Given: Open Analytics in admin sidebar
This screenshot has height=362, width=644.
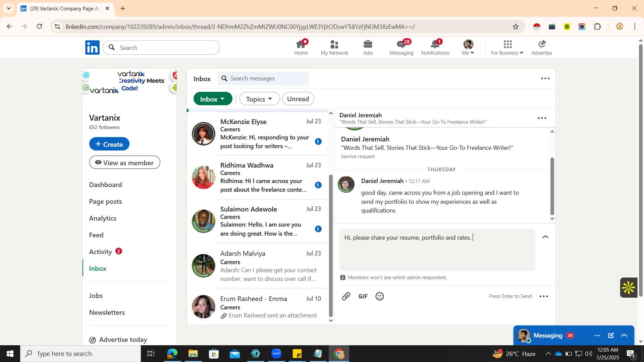Looking at the screenshot, I should coord(103,218).
